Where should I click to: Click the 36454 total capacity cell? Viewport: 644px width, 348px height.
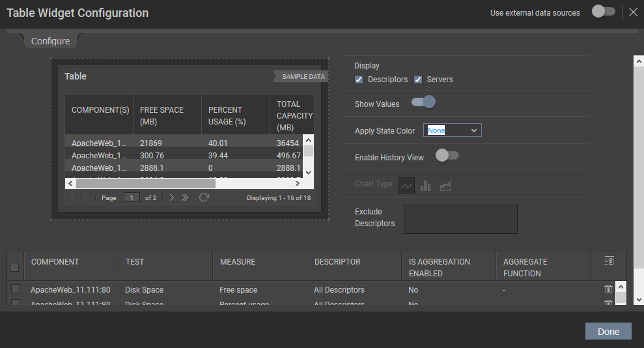(x=288, y=143)
